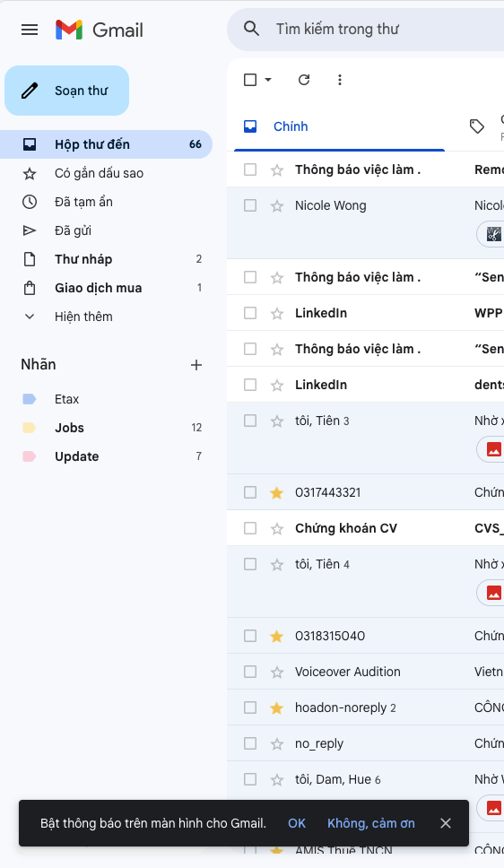Click the Update pink label icon
Screen dimensions: 504x868
[x=30, y=456]
